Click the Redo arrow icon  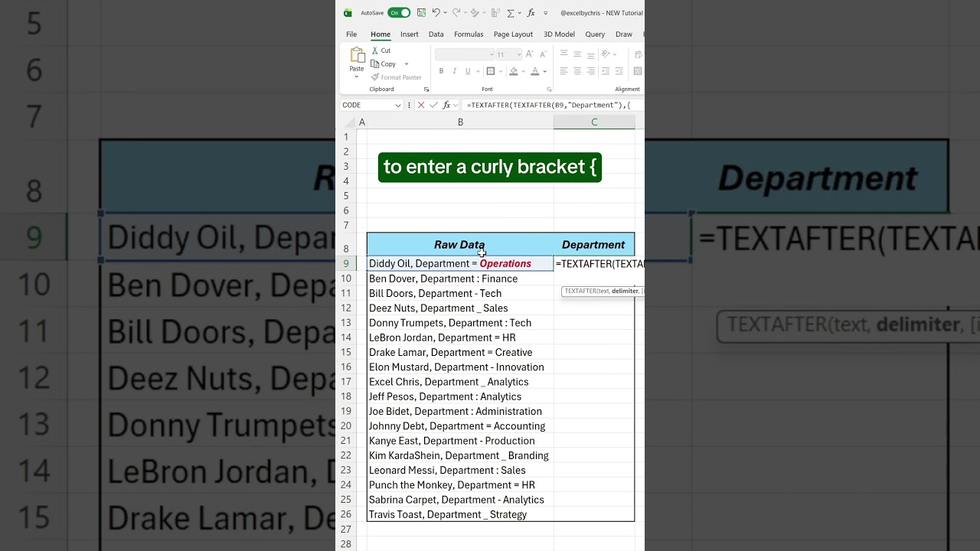pos(456,12)
